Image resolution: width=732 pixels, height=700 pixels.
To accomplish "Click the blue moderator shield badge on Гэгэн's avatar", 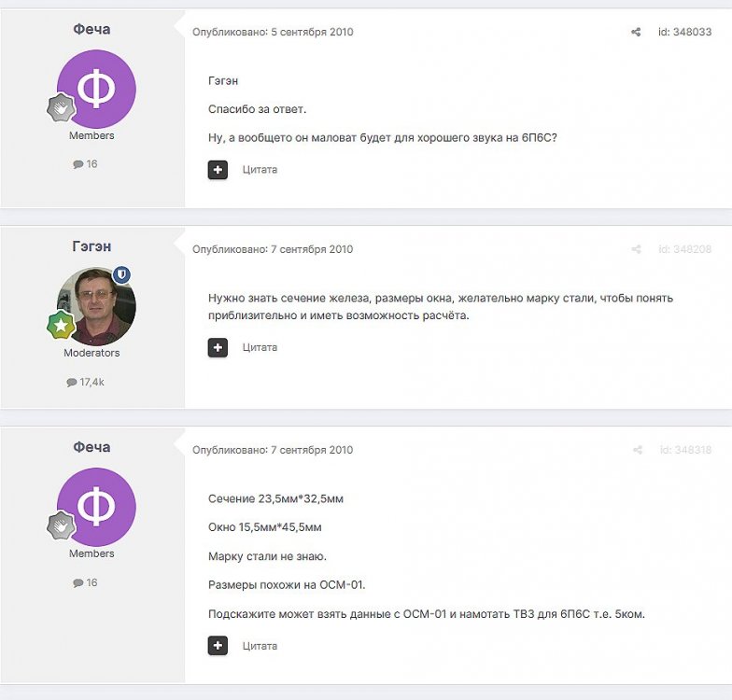I will (x=122, y=274).
